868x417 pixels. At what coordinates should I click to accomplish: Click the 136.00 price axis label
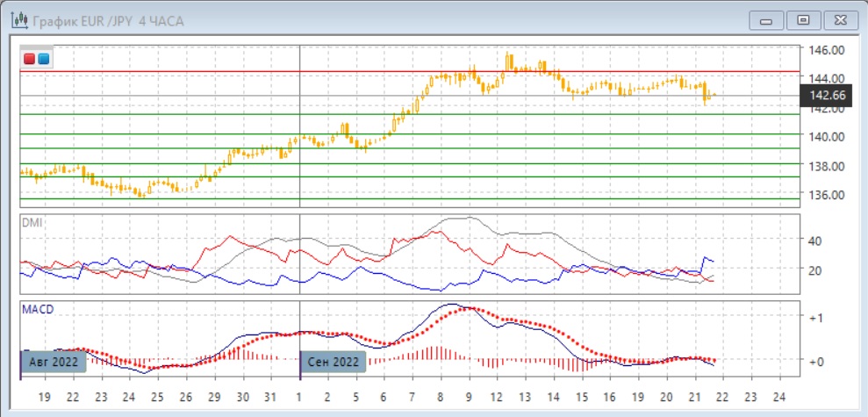(x=827, y=195)
